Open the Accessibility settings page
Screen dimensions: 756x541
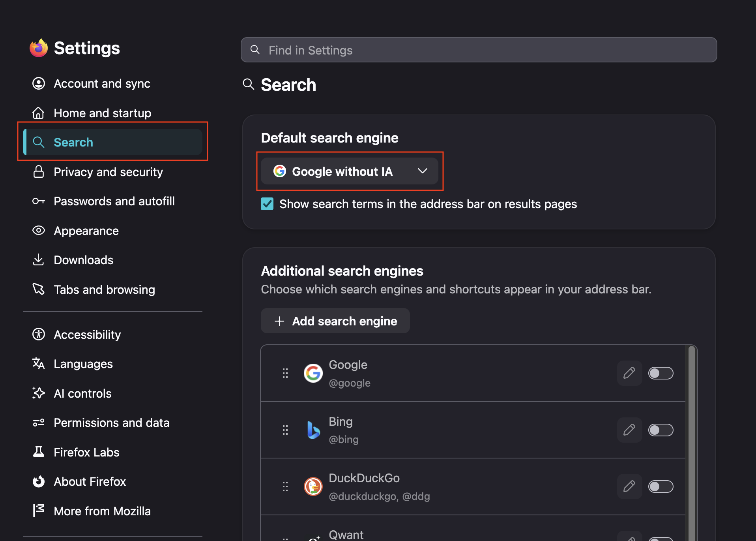pyautogui.click(x=113, y=334)
